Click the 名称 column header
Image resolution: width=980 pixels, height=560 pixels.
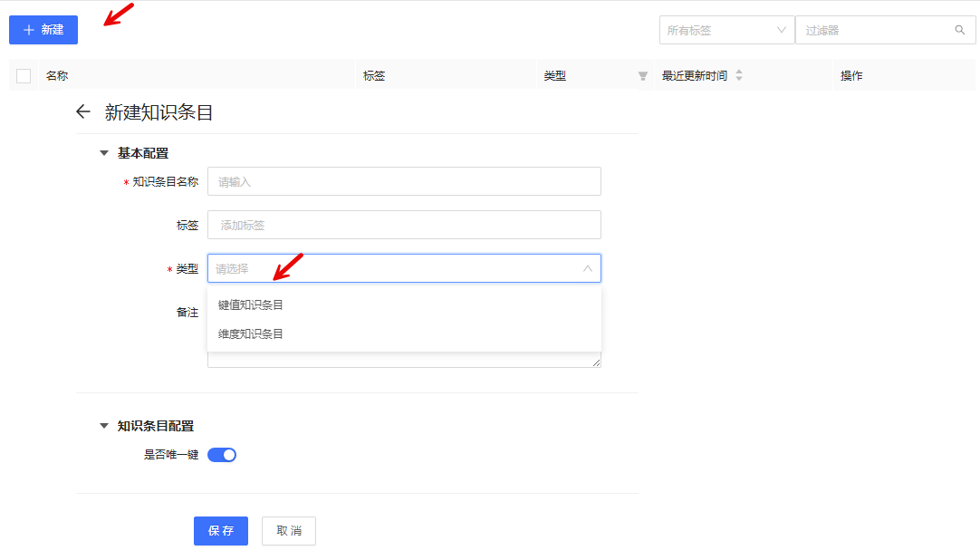pos(57,76)
